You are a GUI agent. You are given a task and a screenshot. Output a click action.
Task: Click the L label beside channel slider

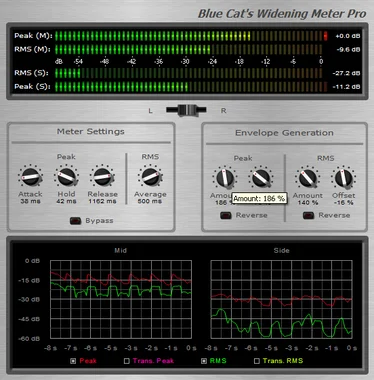click(x=151, y=111)
